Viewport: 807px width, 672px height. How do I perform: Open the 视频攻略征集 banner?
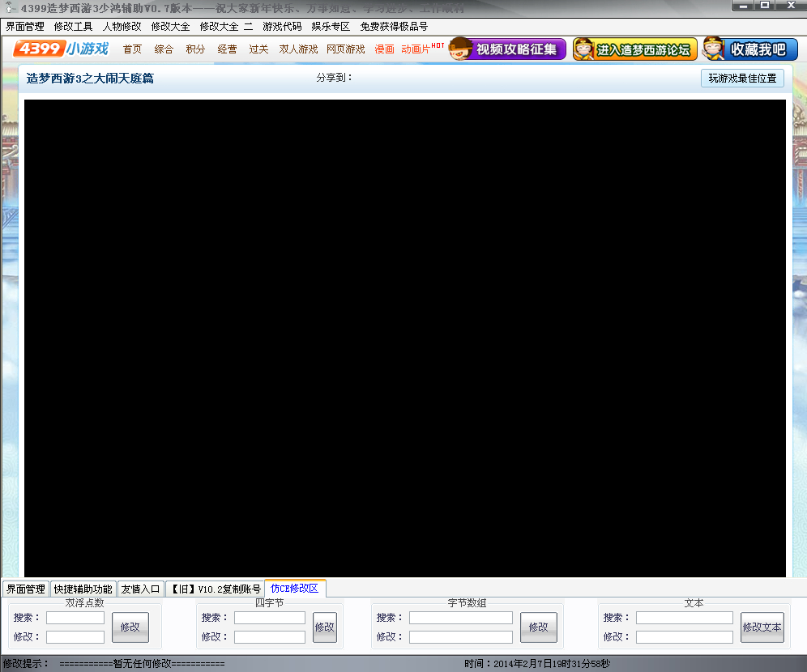coord(508,49)
